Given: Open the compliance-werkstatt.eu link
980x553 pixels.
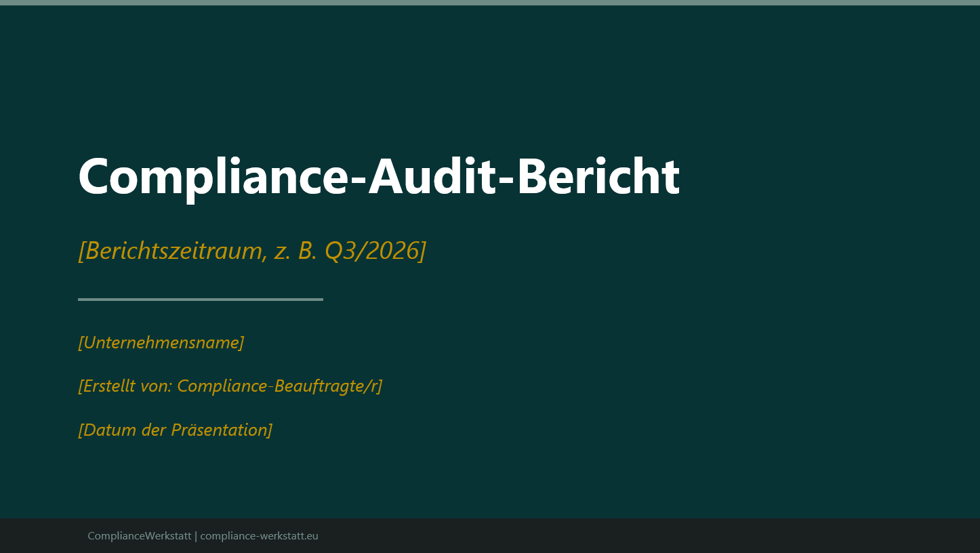Looking at the screenshot, I should tap(259, 535).
